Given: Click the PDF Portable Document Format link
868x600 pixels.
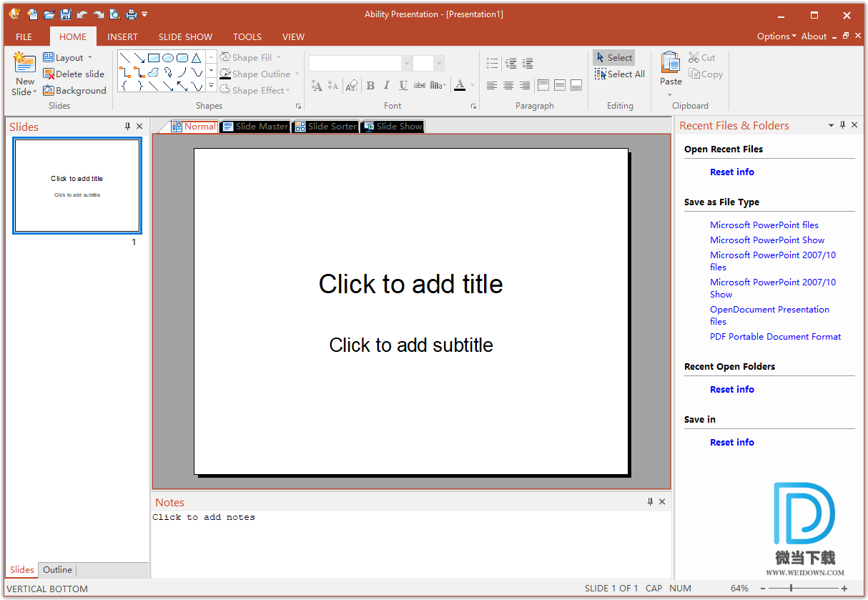Looking at the screenshot, I should click(775, 337).
